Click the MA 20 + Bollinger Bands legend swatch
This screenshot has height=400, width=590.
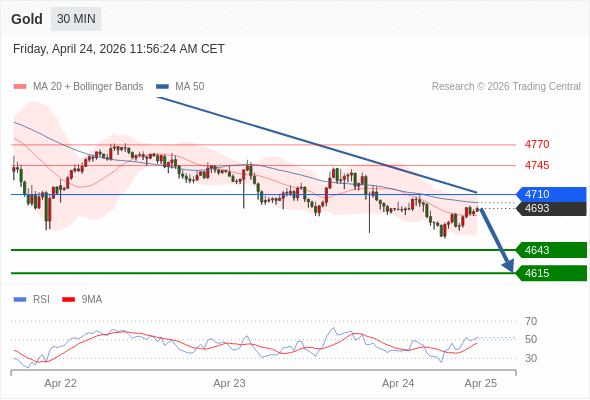coord(20,87)
